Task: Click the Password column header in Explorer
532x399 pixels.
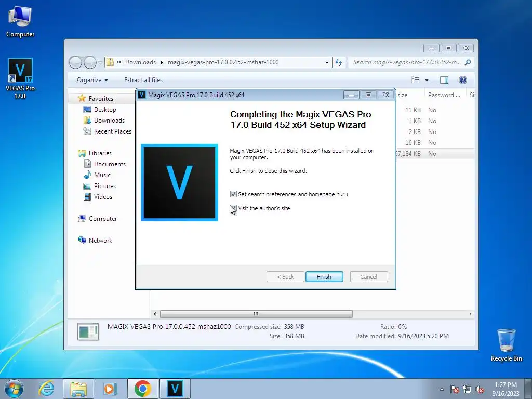Action: [445, 95]
